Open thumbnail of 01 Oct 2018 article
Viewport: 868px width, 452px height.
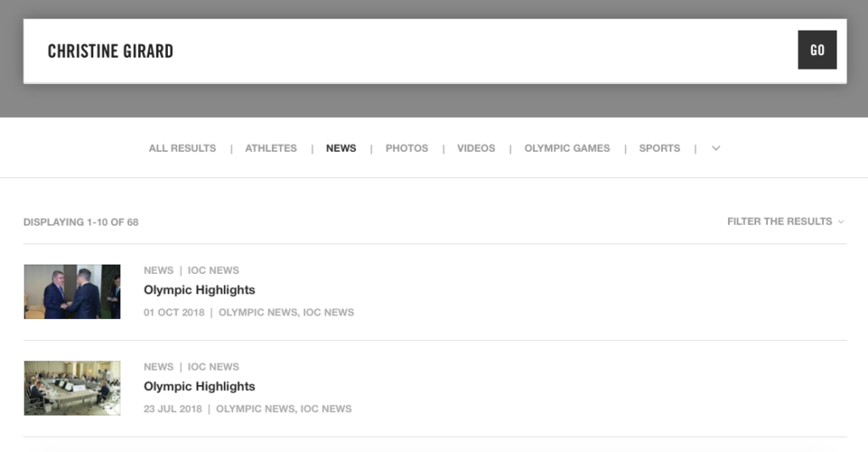[72, 292]
